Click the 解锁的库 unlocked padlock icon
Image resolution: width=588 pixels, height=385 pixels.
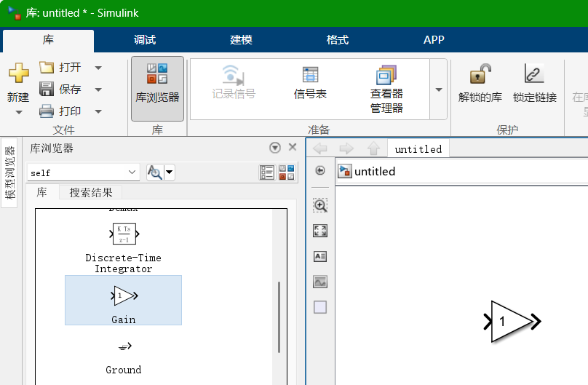tap(480, 74)
